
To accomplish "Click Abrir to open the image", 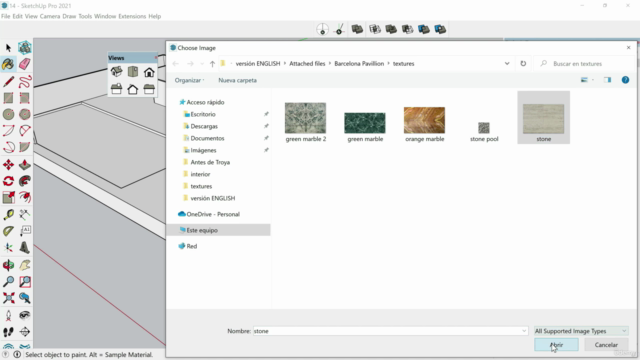I will click(x=556, y=345).
